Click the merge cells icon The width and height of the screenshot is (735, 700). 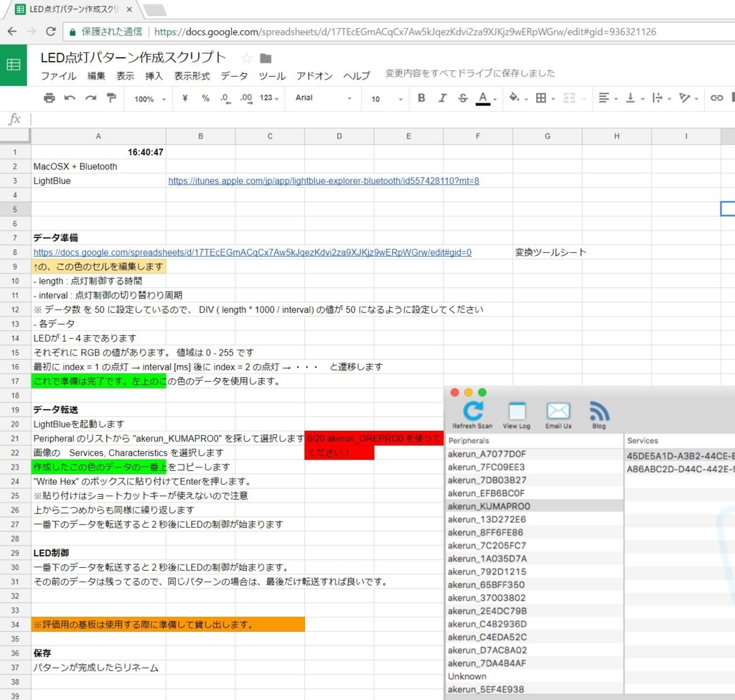569,98
